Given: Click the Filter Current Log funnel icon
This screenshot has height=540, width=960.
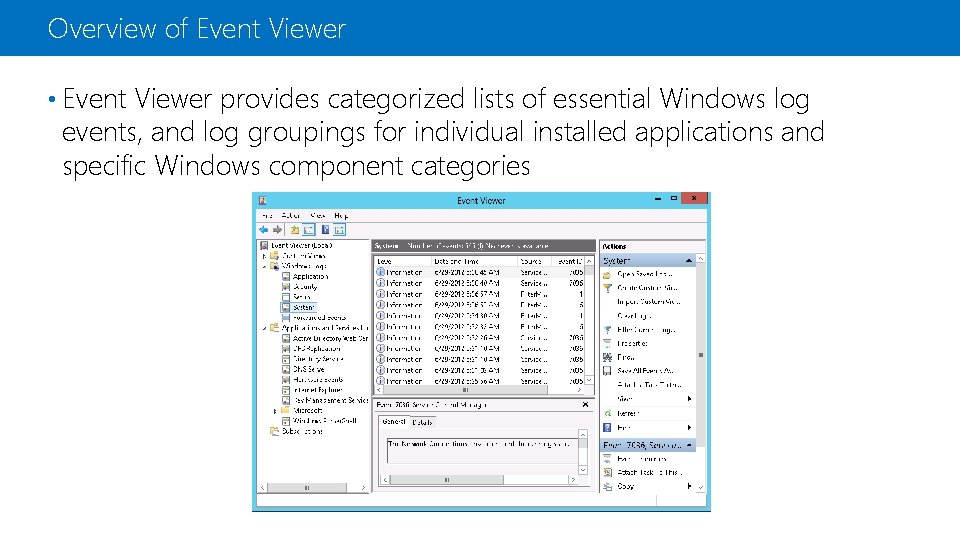Looking at the screenshot, I should 607,330.
